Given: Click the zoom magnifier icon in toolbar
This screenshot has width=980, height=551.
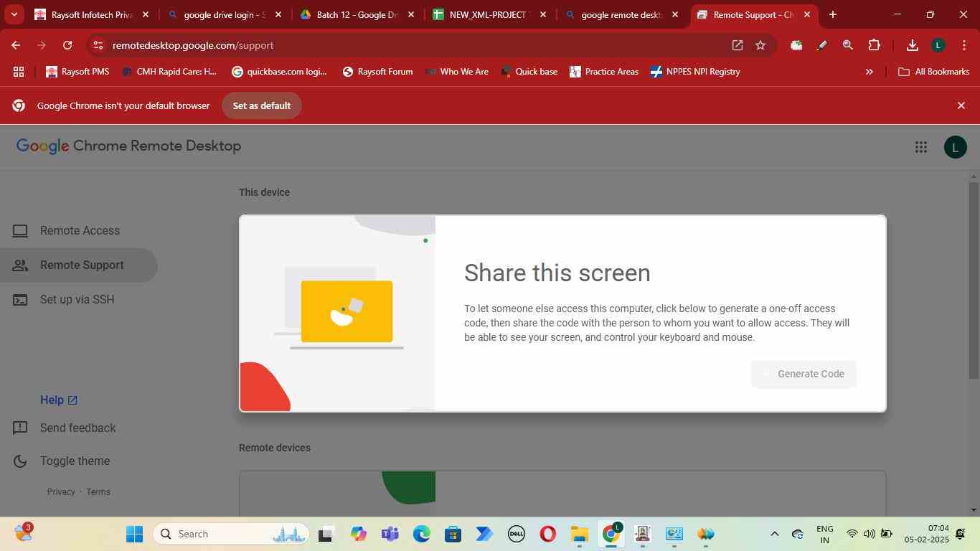Looking at the screenshot, I should 848,45.
